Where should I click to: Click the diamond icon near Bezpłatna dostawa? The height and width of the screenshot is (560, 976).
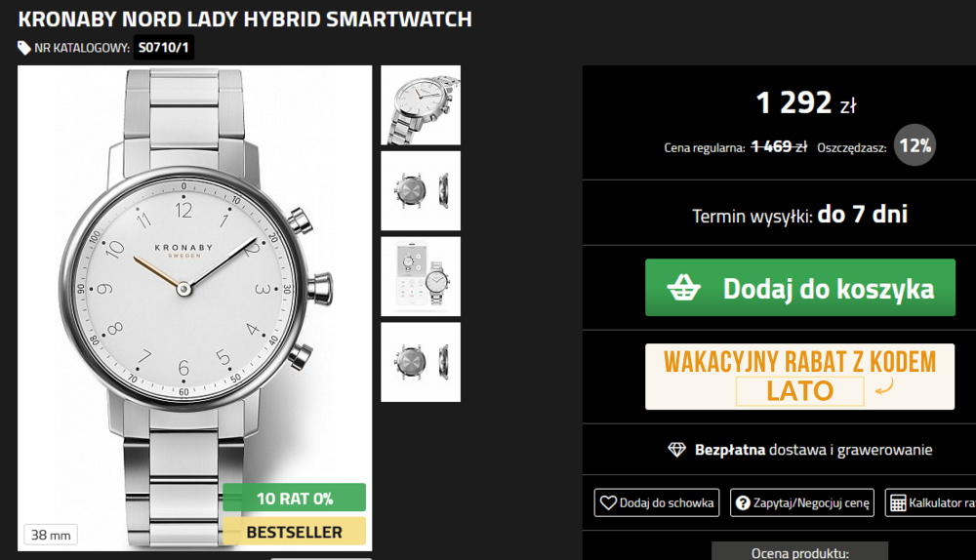676,449
